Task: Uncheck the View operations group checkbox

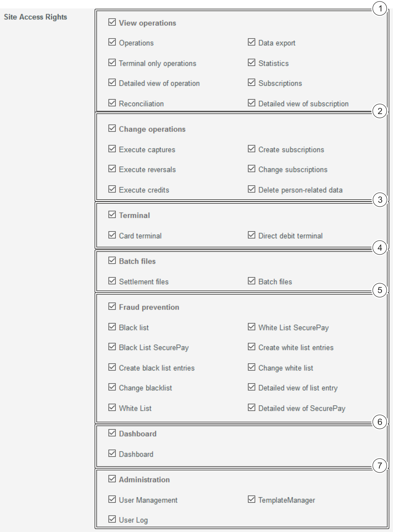Action: [112, 22]
